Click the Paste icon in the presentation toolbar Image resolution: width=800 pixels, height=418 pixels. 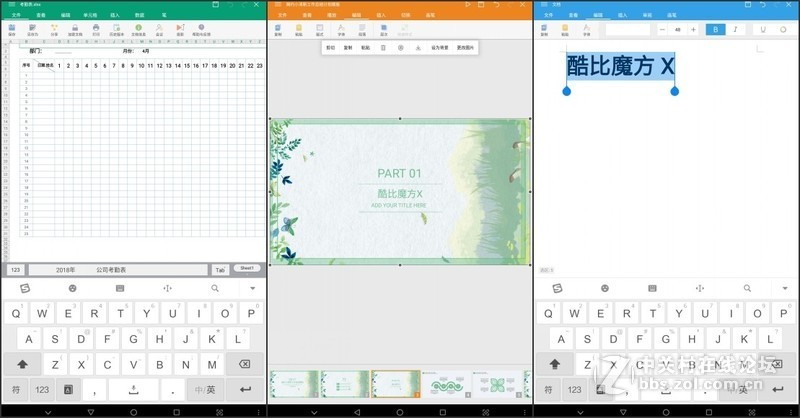click(x=299, y=30)
